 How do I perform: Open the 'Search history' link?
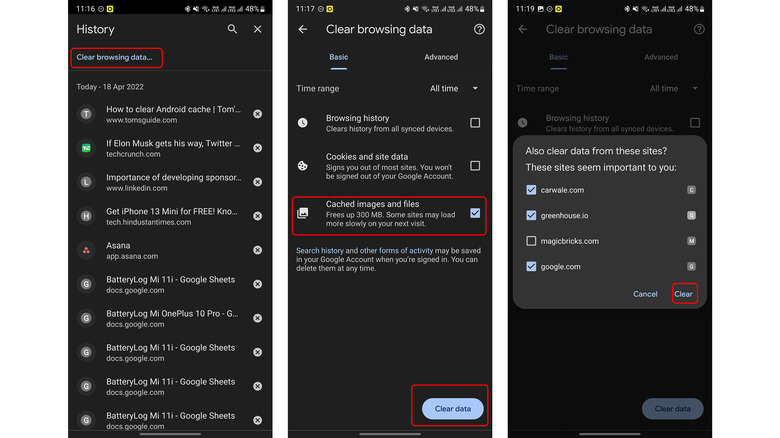click(320, 250)
